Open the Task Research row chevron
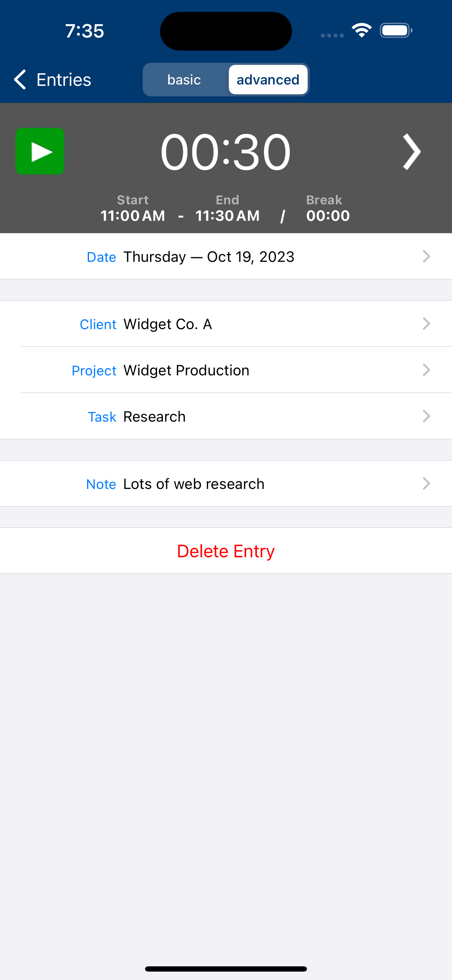452x980 pixels. point(426,416)
